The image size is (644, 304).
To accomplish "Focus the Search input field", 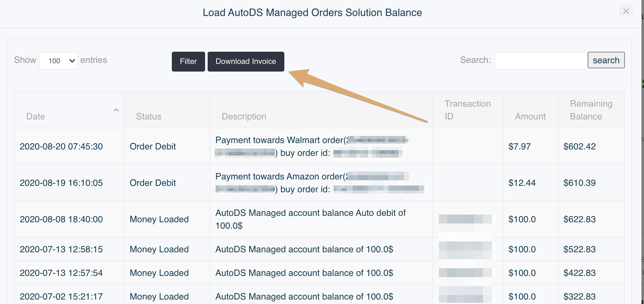I will (541, 60).
